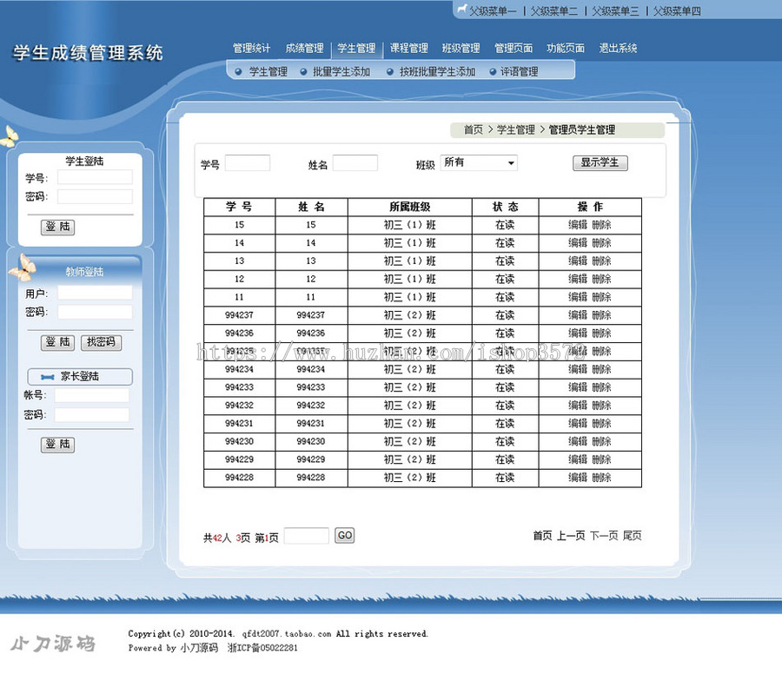Click the 所属班级 column header

409,207
